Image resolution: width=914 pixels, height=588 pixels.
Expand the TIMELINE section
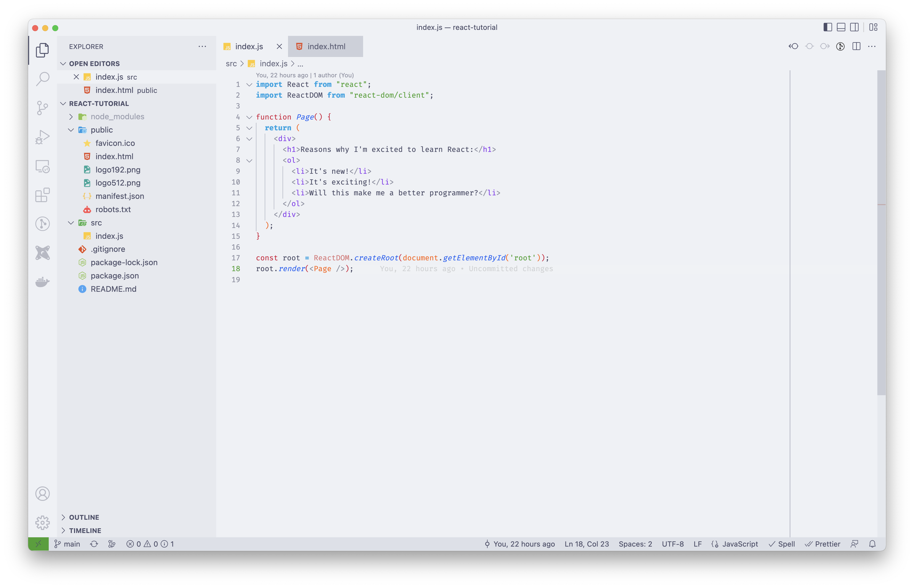click(x=86, y=530)
